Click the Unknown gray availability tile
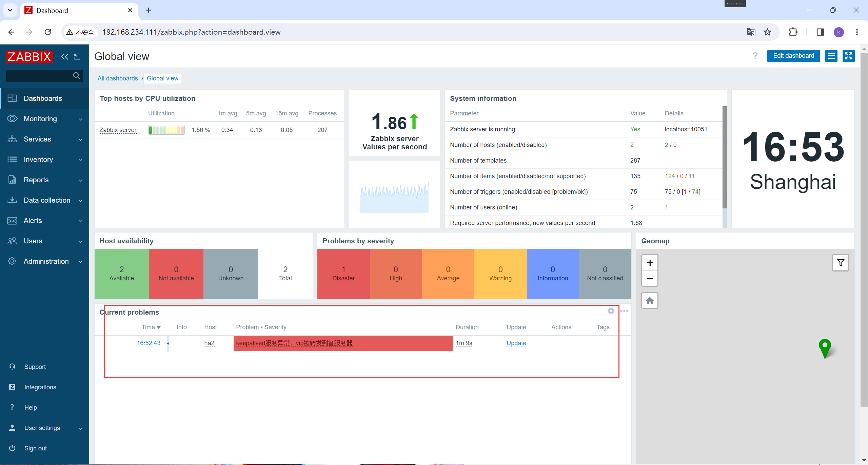 pyautogui.click(x=231, y=274)
